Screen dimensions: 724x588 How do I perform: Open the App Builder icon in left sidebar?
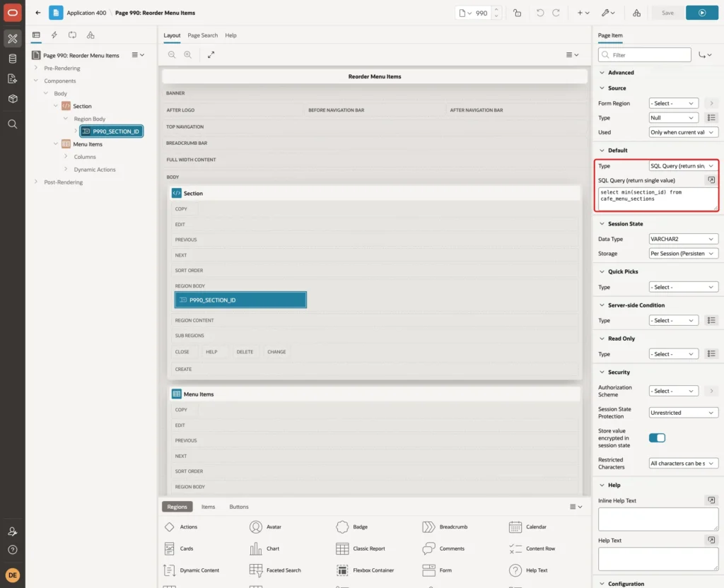tap(13, 38)
